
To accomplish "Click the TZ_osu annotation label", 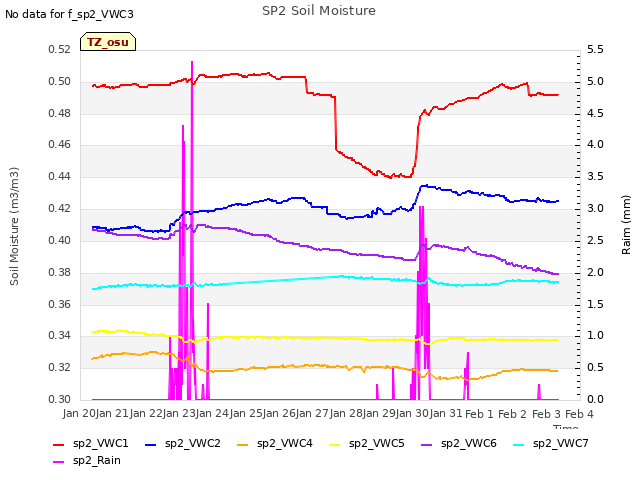I will pos(108,42).
